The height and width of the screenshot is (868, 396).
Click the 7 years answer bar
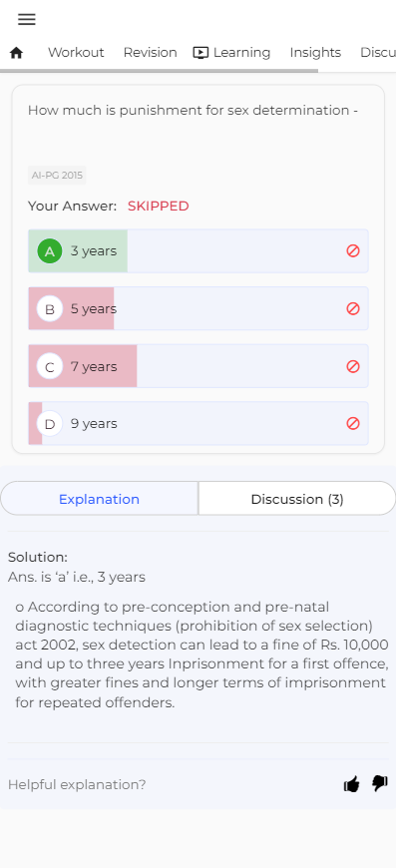(198, 366)
